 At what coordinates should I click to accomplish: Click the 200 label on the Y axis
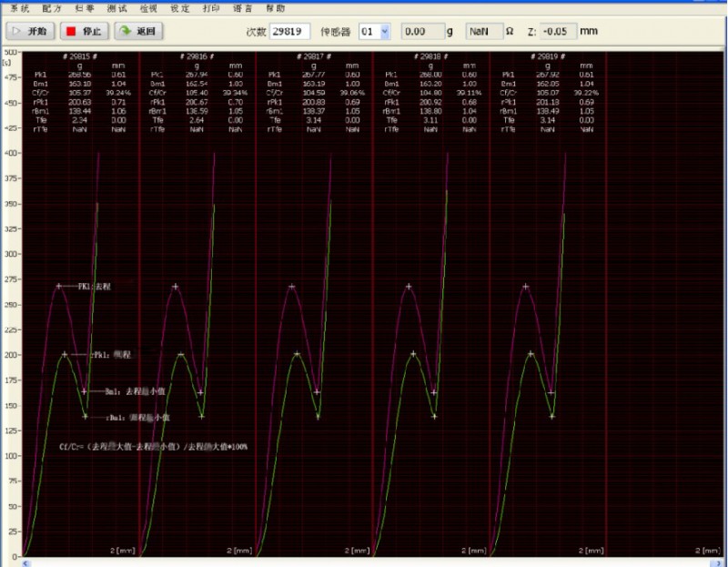pos(12,355)
